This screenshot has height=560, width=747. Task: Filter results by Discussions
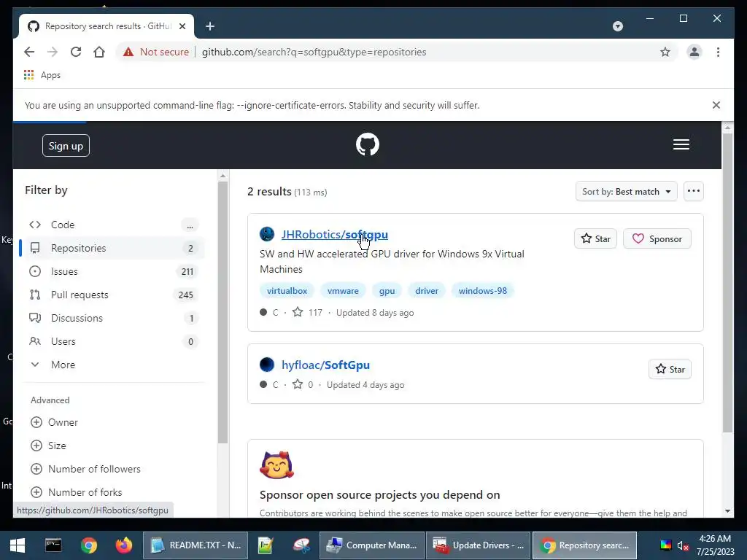[x=113, y=318]
